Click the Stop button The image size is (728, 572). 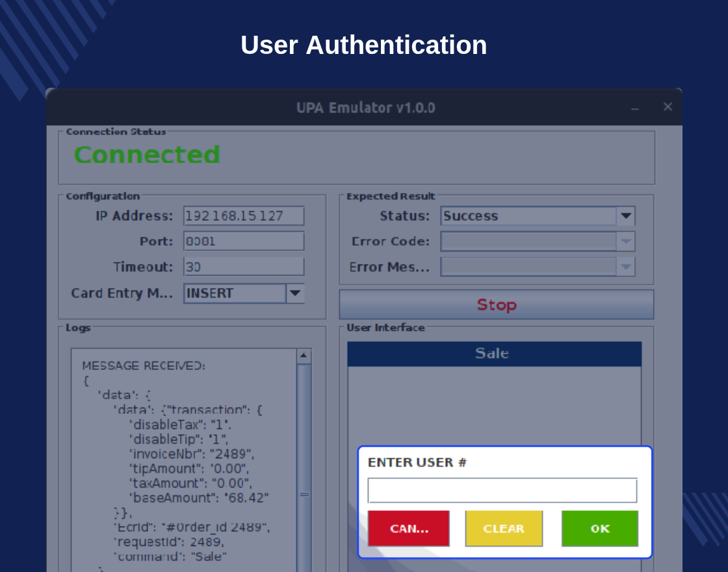coord(497,305)
